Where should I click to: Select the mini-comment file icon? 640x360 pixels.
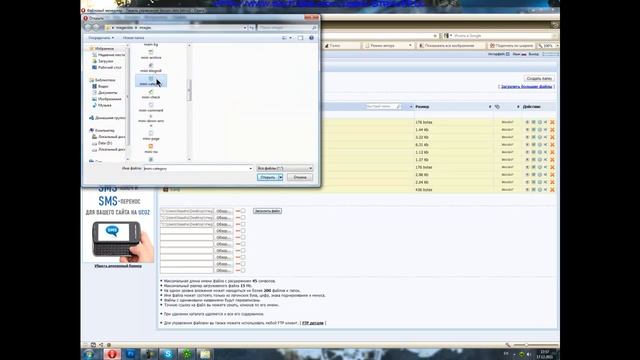click(x=151, y=105)
